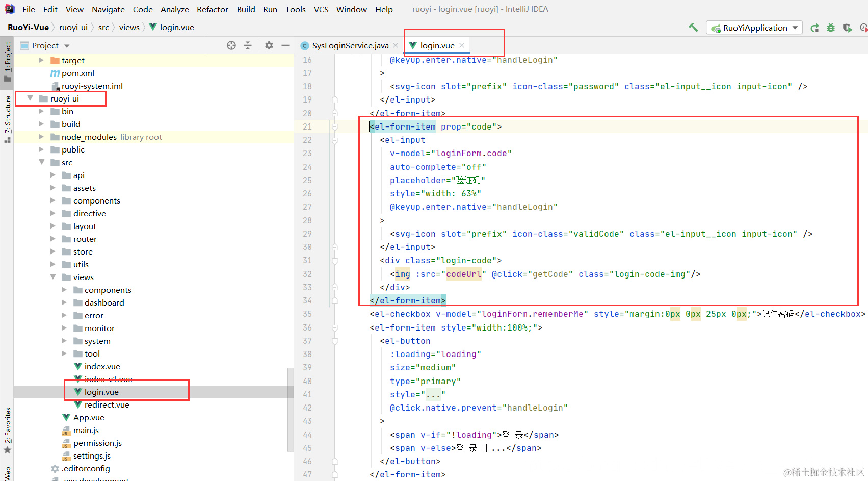This screenshot has width=868, height=481.
Task: Expand the target folder
Action: click(x=41, y=60)
